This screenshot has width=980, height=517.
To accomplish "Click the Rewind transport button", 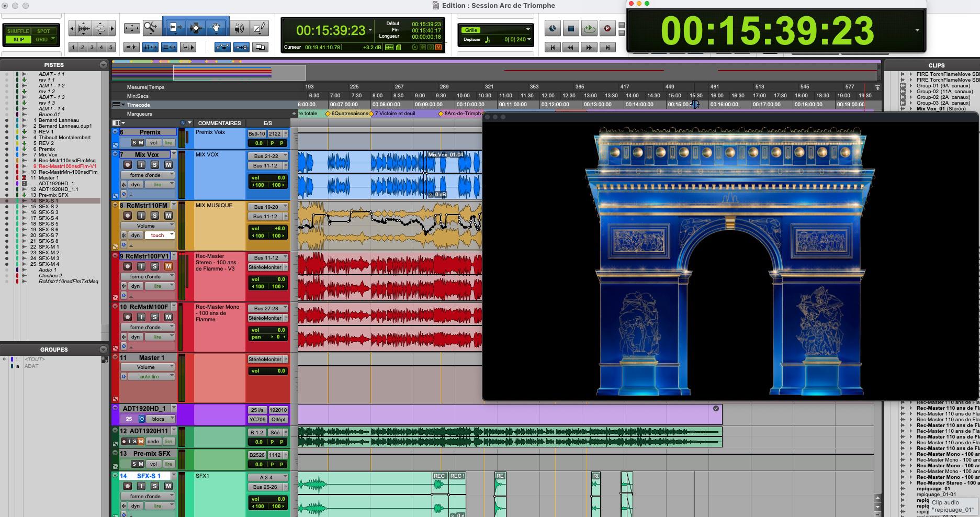I will tap(571, 47).
